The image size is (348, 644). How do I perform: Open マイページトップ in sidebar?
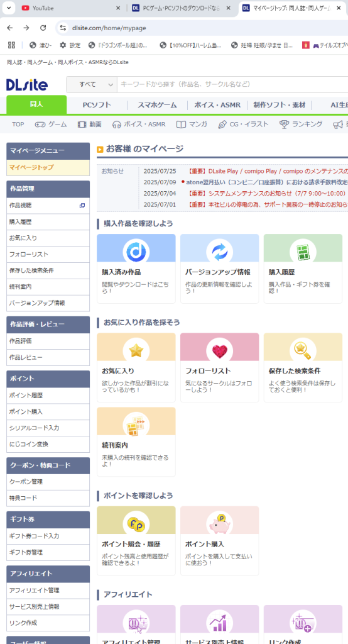pos(48,167)
